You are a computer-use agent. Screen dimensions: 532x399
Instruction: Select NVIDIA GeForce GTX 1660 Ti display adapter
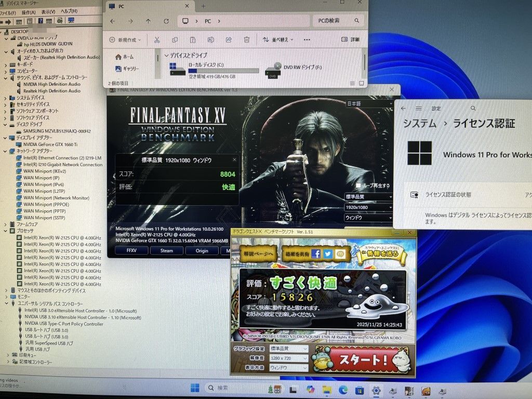(50, 144)
